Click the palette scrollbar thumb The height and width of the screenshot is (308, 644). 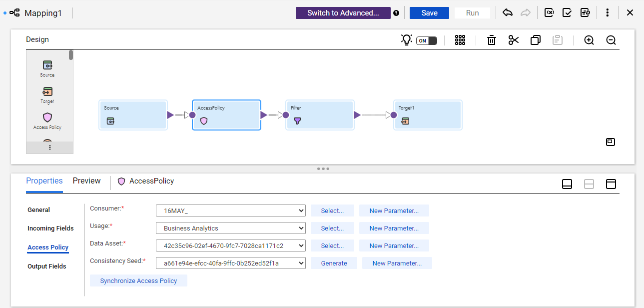(71, 55)
